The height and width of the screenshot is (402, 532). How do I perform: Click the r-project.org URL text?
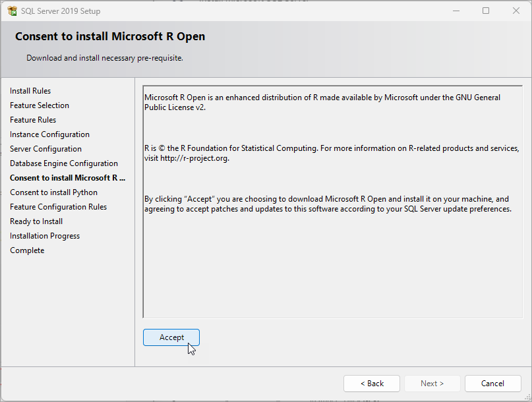(x=194, y=158)
